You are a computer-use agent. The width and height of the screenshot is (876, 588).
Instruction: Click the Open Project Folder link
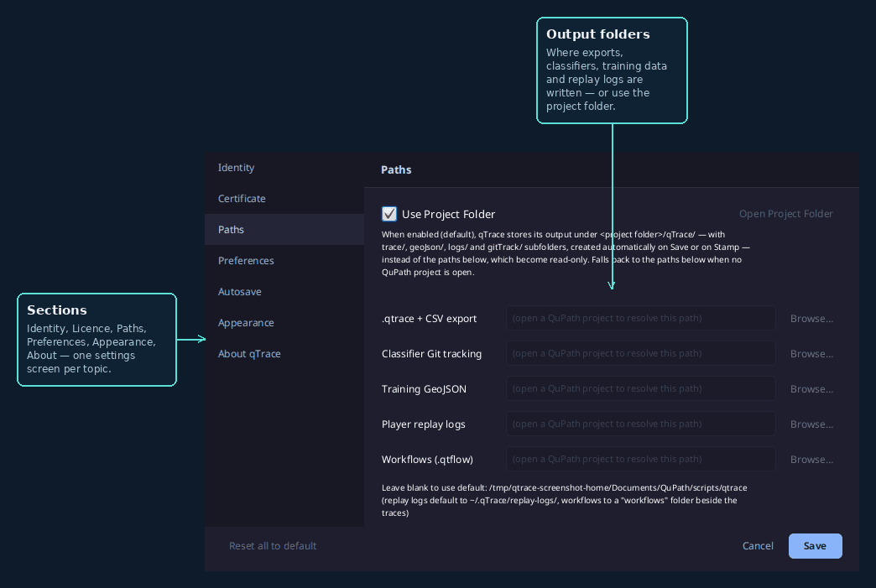click(785, 214)
